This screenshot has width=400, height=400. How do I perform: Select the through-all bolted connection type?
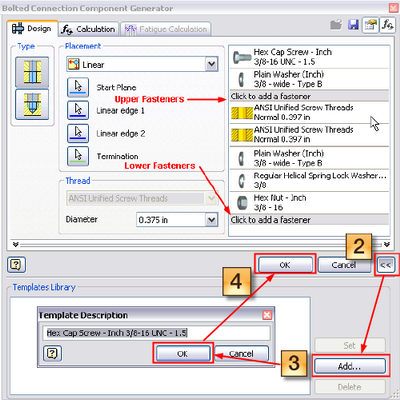click(x=32, y=72)
